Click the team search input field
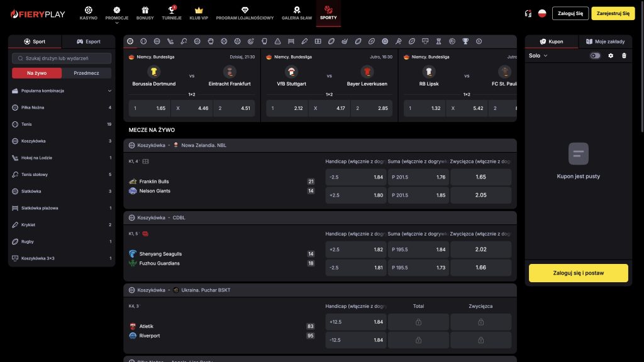Image resolution: width=644 pixels, height=362 pixels. coord(62,58)
